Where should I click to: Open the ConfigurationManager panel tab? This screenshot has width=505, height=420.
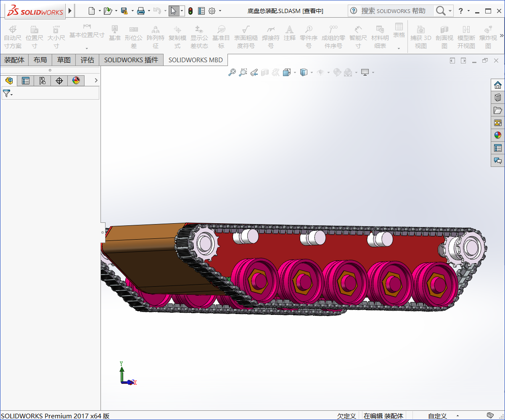pos(42,81)
